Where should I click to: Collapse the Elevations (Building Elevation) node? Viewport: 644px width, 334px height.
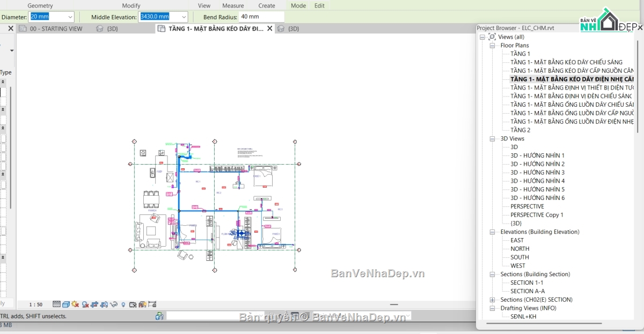point(492,232)
